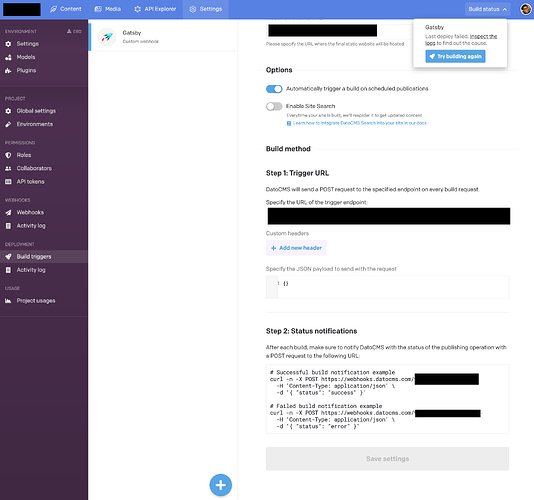Open the API Explorer tab
Image resolution: width=534 pixels, height=500 pixels.
155,9
